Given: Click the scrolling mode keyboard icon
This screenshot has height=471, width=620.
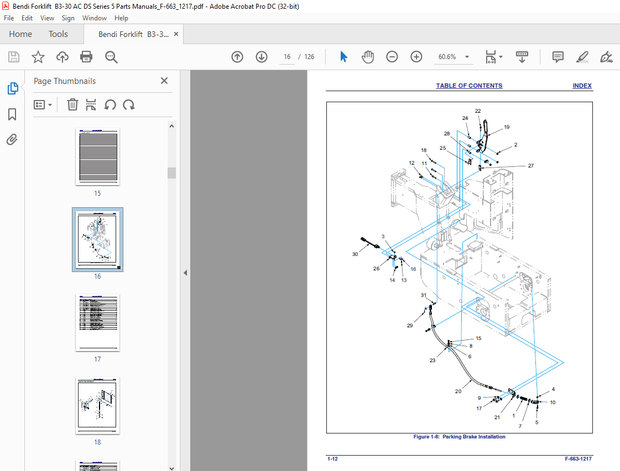Looking at the screenshot, I should coord(522,57).
